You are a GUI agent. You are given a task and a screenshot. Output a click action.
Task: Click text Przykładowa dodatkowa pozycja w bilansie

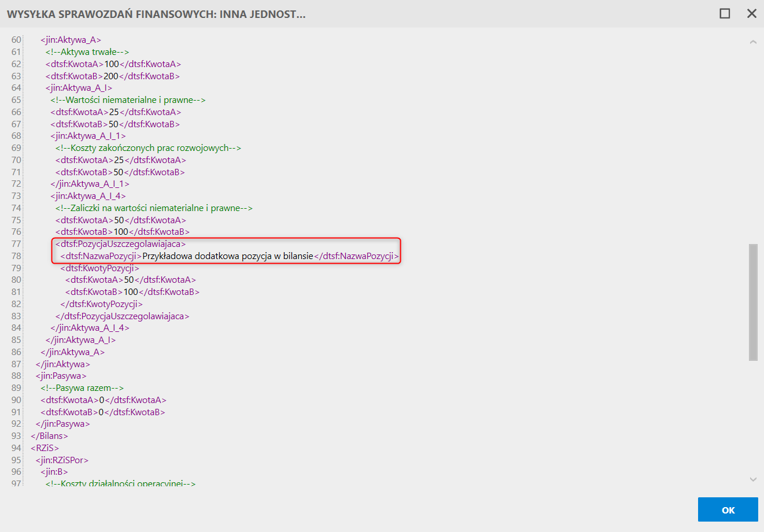pyautogui.click(x=227, y=256)
